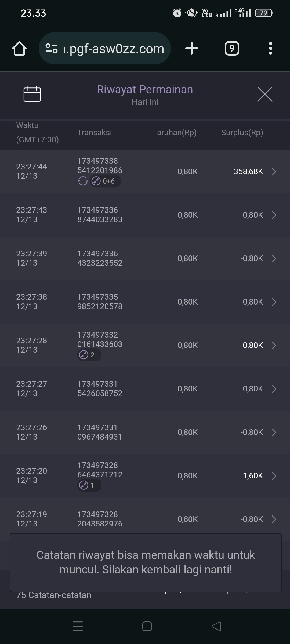Screen dimensions: 290x644
Task: Open the Android recent apps menu button
Action: (78, 626)
